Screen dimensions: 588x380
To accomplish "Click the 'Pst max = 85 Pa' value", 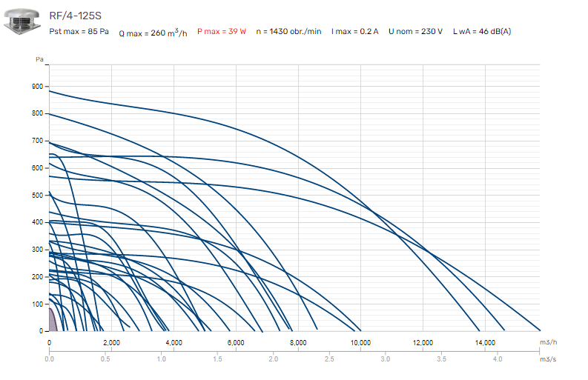I will tap(79, 31).
